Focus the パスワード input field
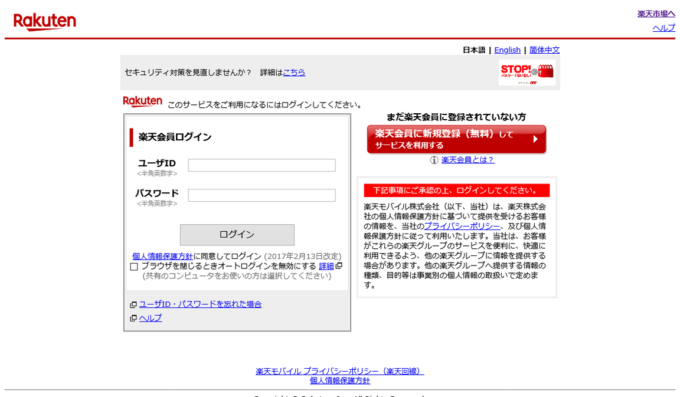 coord(262,195)
